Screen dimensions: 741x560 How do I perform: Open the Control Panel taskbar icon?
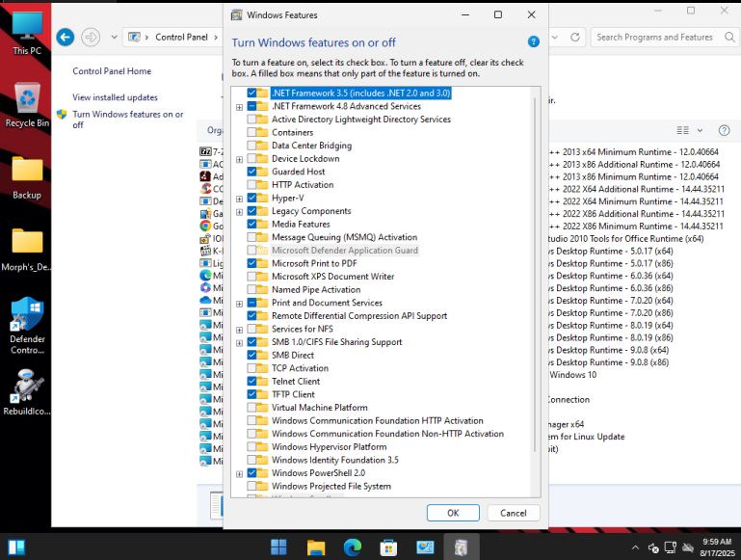coord(425,547)
